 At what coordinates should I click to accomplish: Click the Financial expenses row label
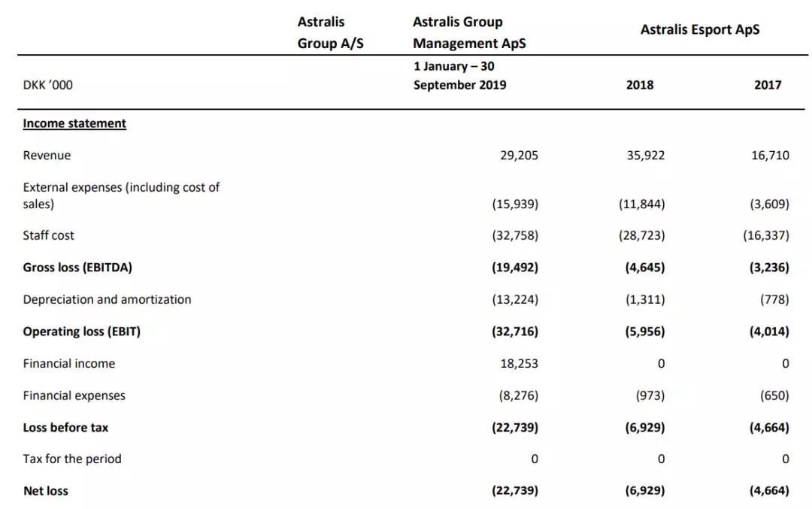coord(74,395)
